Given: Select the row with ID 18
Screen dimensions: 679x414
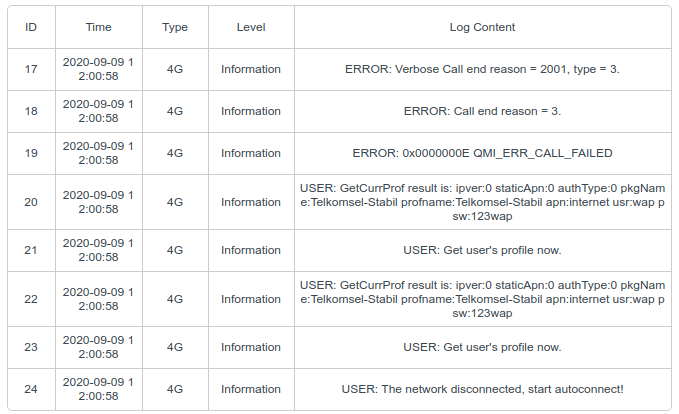Looking at the screenshot, I should click(x=340, y=111).
